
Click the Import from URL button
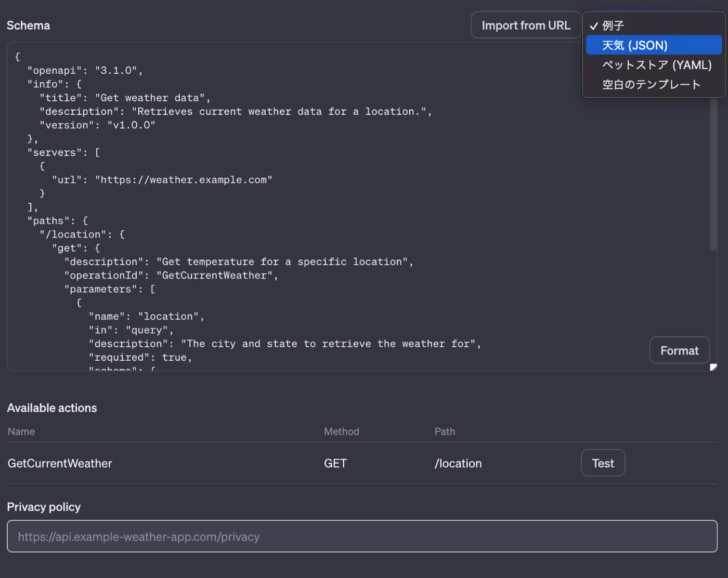pyautogui.click(x=526, y=25)
